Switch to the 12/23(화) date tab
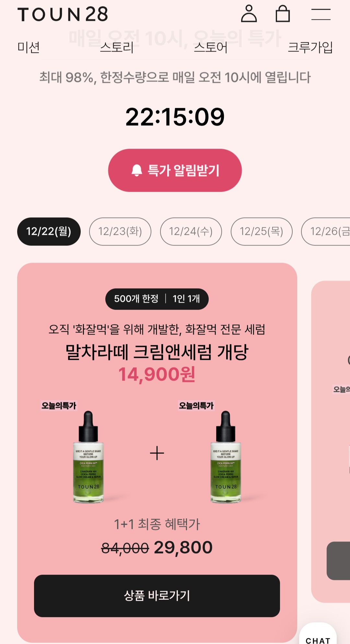This screenshot has height=644, width=350. [x=120, y=231]
